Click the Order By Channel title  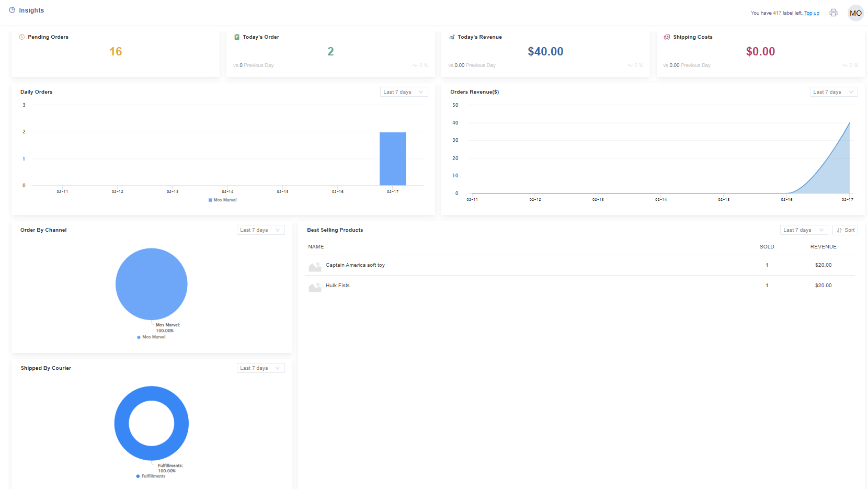(x=43, y=230)
